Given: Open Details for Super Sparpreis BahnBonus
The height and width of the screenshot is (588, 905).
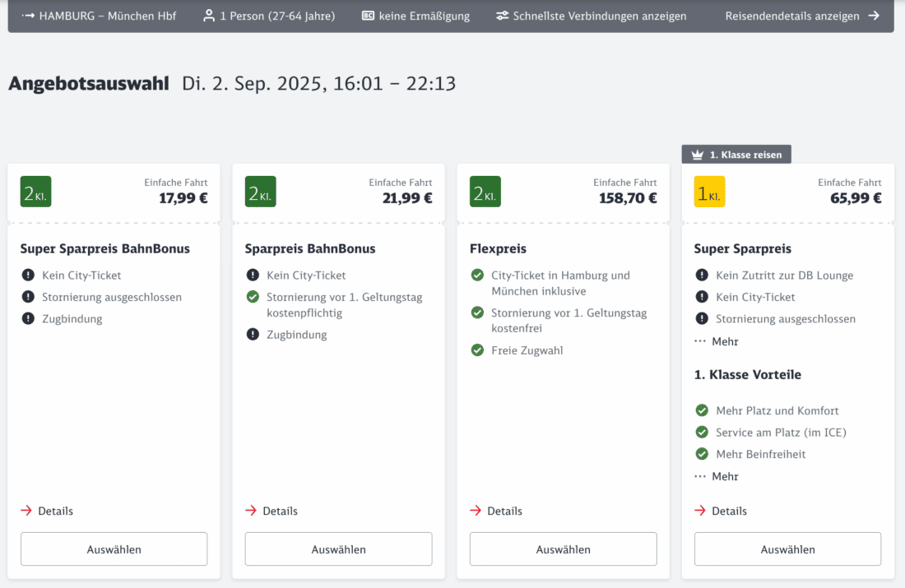Looking at the screenshot, I should click(55, 511).
